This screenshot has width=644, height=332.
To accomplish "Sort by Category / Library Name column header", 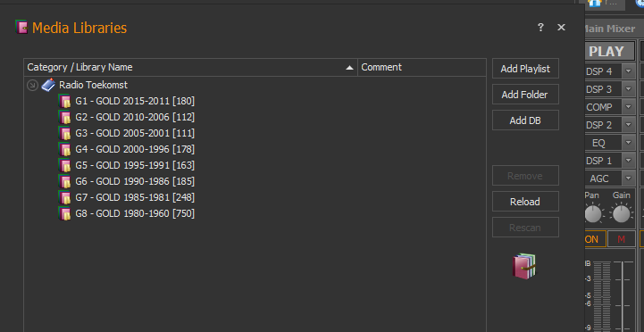I will coord(190,67).
